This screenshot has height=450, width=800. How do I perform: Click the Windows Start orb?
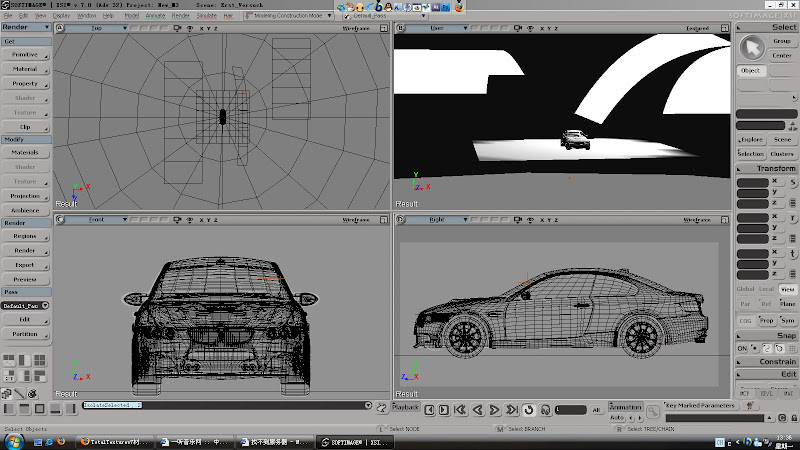[x=12, y=441]
